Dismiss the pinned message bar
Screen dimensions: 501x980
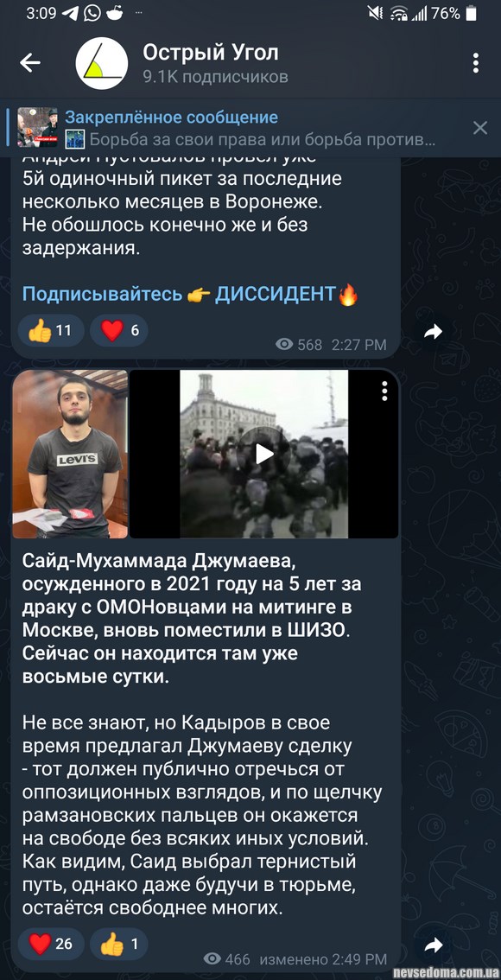point(479,128)
